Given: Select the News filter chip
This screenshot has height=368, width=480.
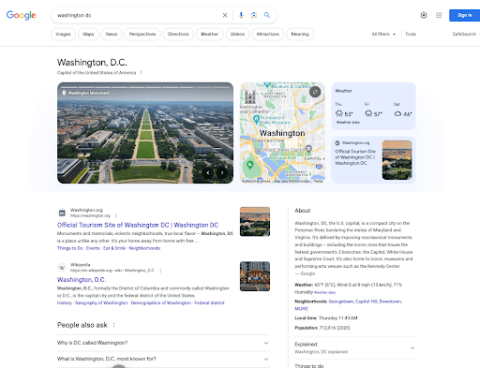Looking at the screenshot, I should [x=112, y=34].
